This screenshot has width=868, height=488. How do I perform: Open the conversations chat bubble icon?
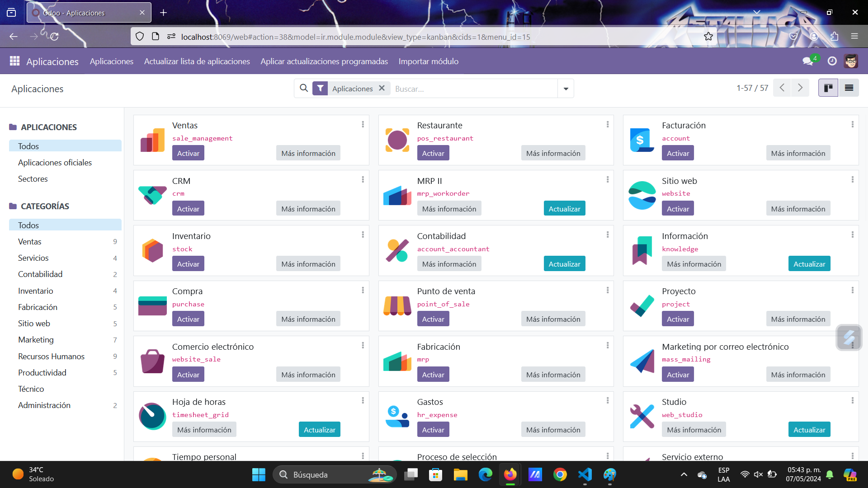pos(808,61)
